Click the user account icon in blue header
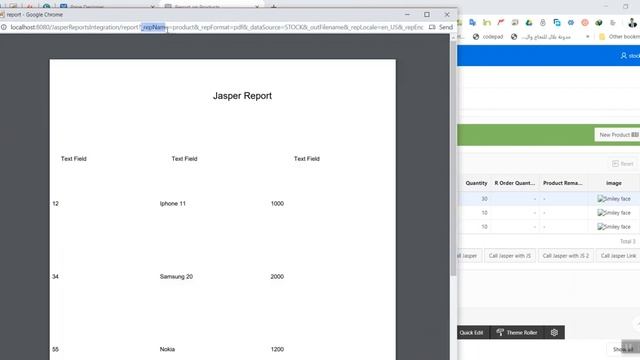The image size is (640, 360). (623, 56)
